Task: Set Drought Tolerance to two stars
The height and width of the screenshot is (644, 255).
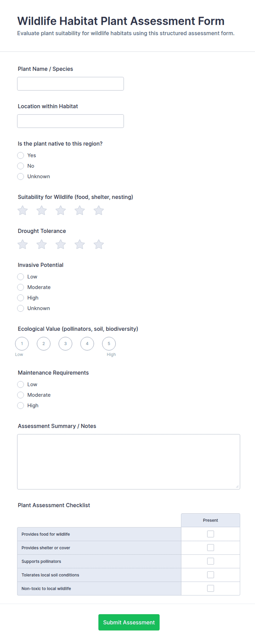Action: coord(42,244)
